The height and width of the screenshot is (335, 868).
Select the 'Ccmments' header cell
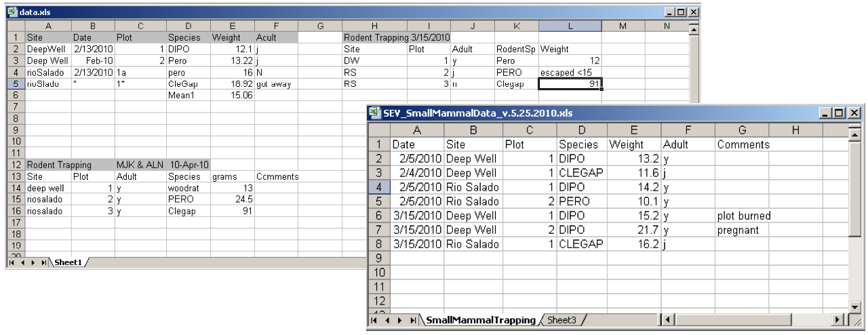click(x=275, y=176)
